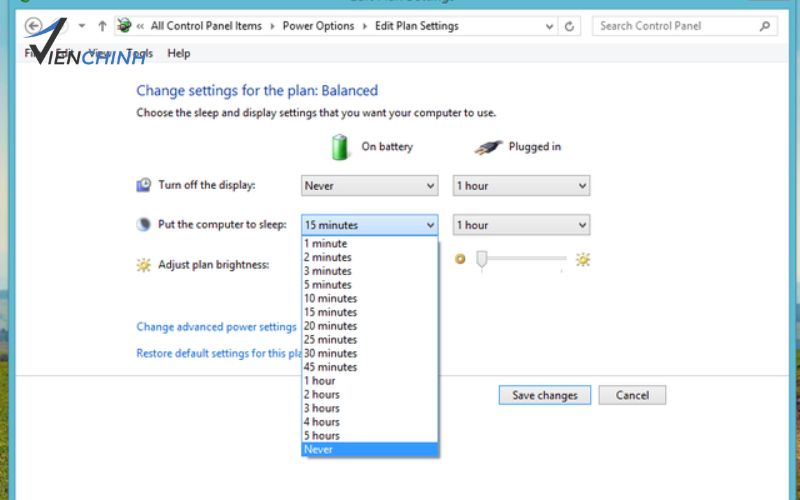The width and height of the screenshot is (800, 500).
Task: Open the Plugged in sleep timeout dropdown
Action: (x=521, y=225)
